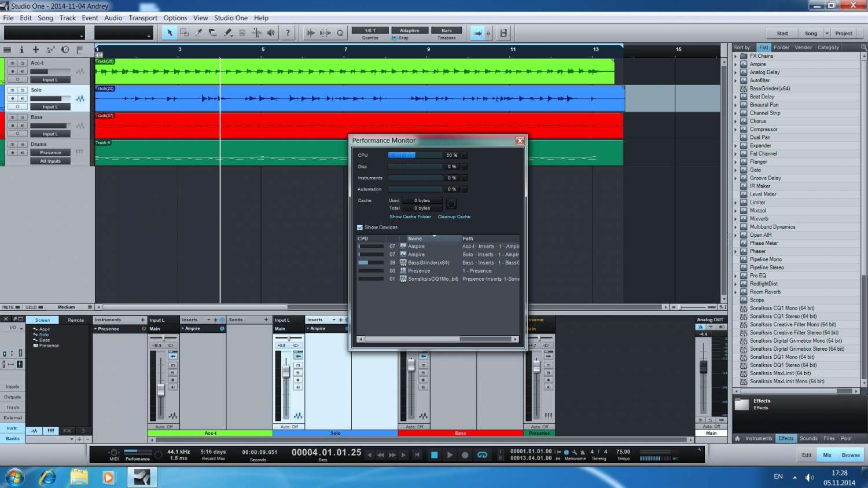Open the Bars timebase dropdown
The image size is (868, 488).
tap(447, 30)
